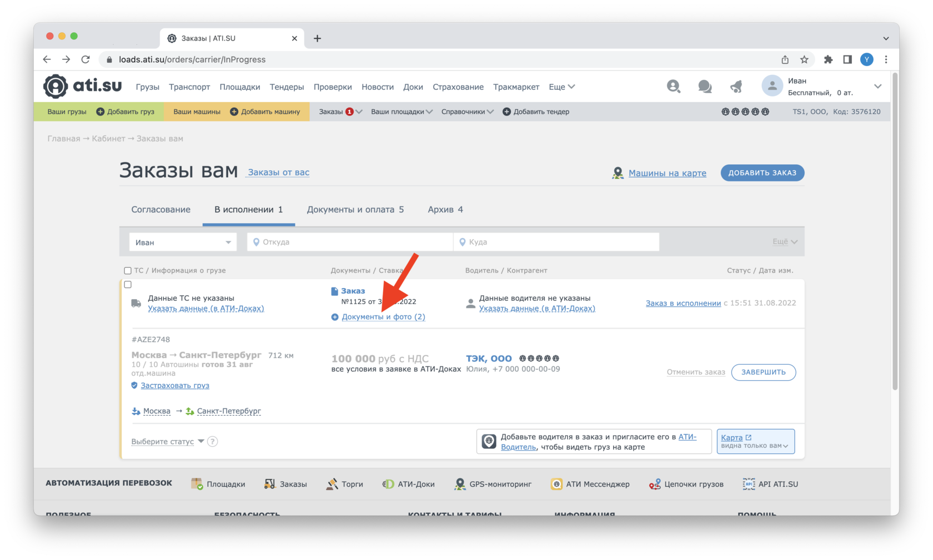Click the Откуда input field
The width and height of the screenshot is (933, 560).
tap(350, 242)
